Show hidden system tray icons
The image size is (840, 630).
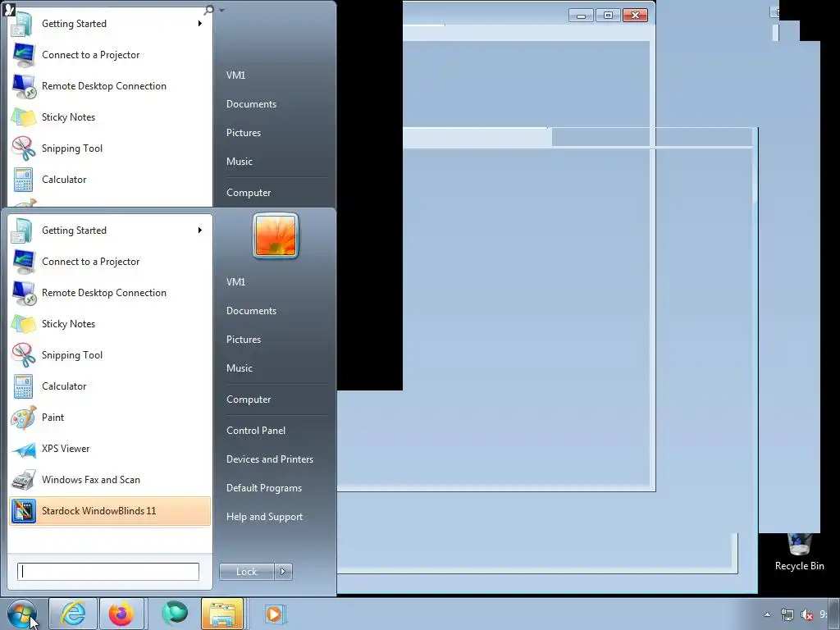coord(767,615)
